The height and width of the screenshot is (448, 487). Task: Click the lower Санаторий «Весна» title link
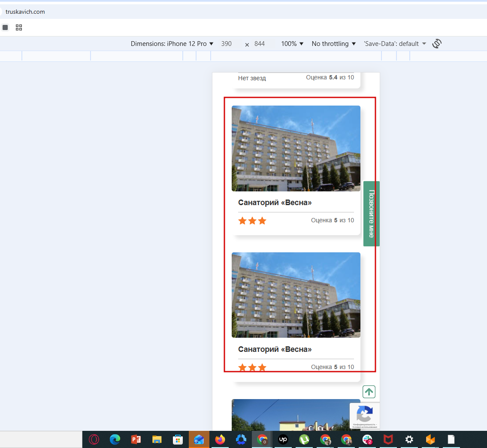275,349
